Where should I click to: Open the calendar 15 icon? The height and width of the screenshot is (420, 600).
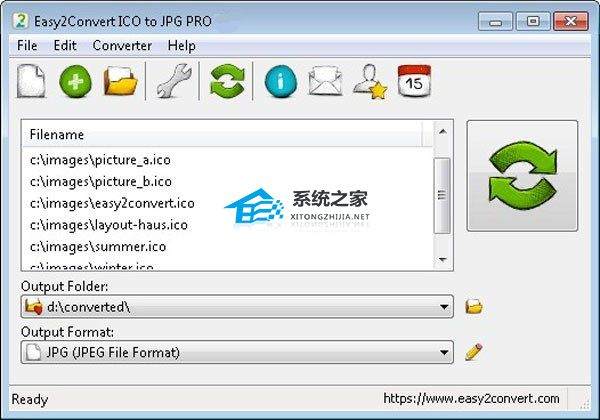tap(414, 81)
